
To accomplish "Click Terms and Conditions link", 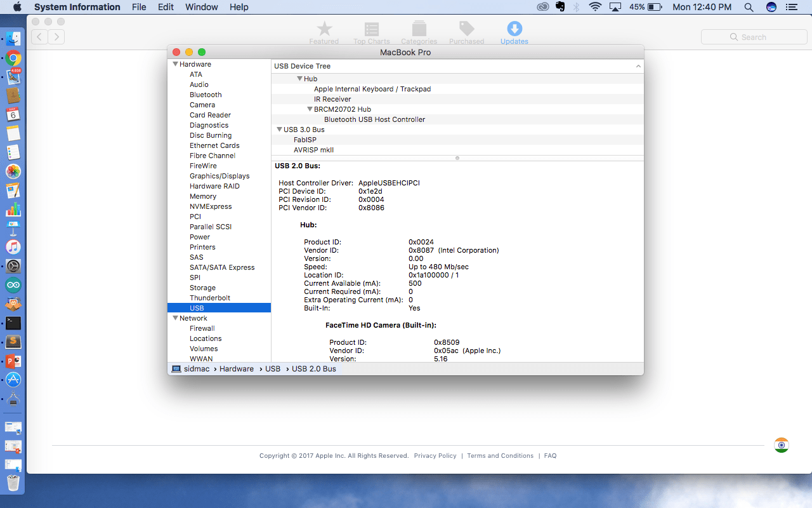I will coord(501,456).
